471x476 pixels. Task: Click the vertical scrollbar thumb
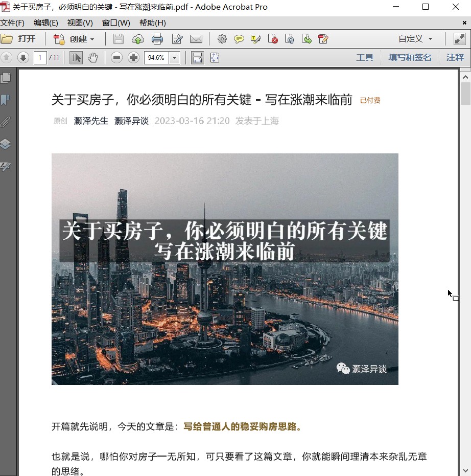pyautogui.click(x=465, y=94)
